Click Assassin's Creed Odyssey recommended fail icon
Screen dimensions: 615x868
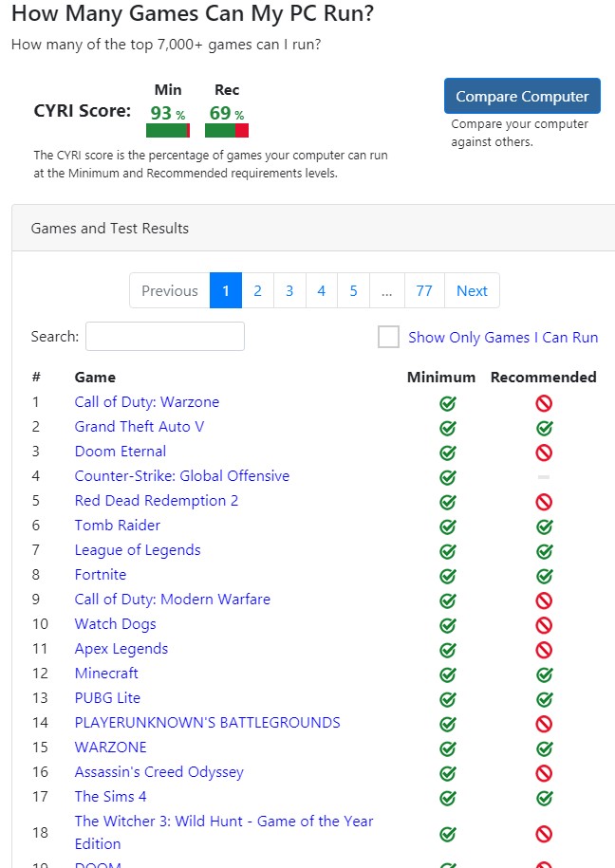point(544,773)
